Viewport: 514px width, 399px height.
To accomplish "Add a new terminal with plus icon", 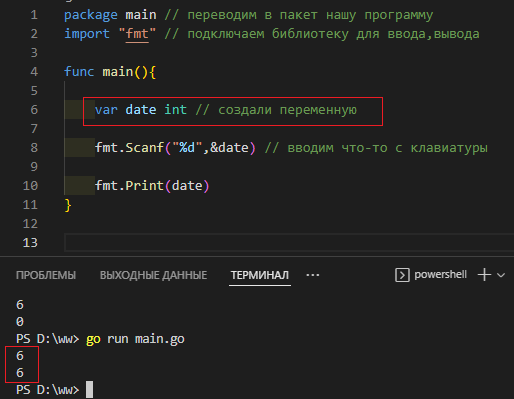I will [x=484, y=275].
